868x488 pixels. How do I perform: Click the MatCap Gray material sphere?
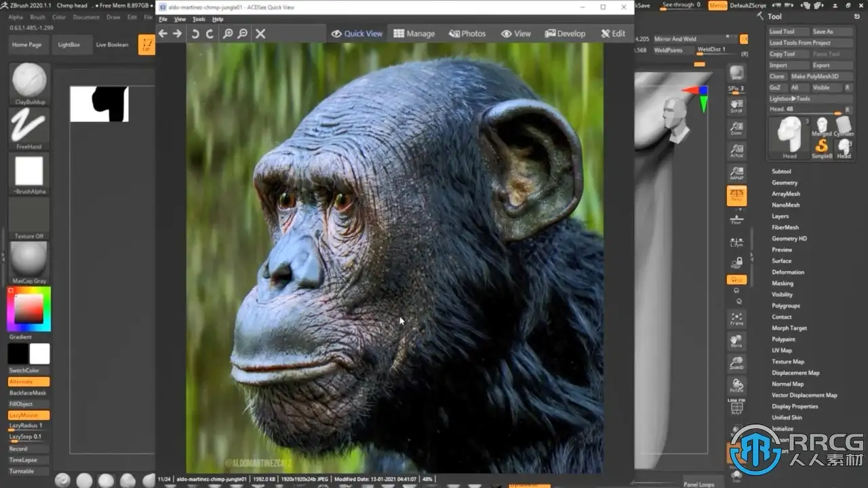[x=29, y=258]
